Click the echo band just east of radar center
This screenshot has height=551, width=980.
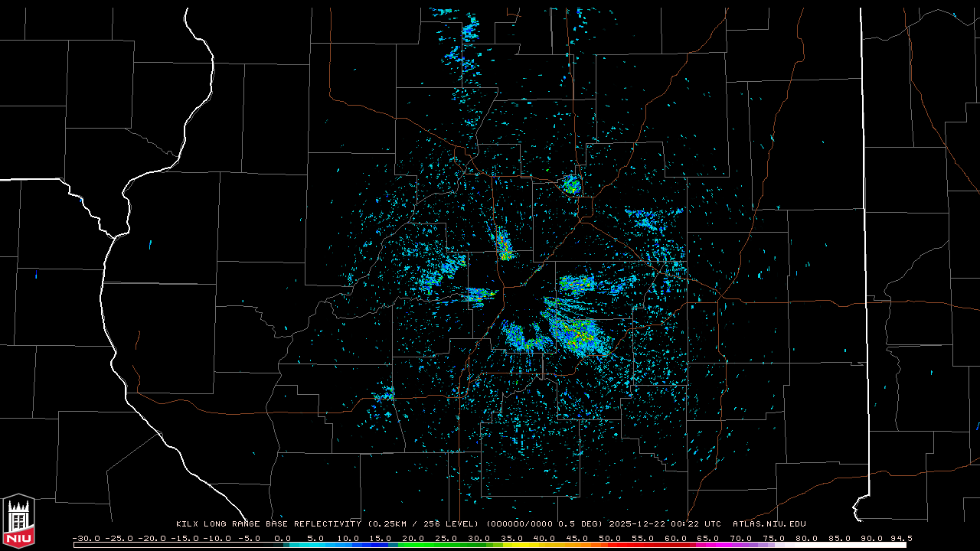click(578, 284)
